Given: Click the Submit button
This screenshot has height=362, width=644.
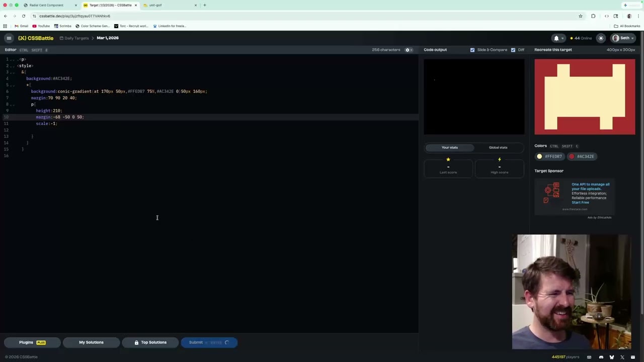Looking at the screenshot, I should pyautogui.click(x=209, y=342).
